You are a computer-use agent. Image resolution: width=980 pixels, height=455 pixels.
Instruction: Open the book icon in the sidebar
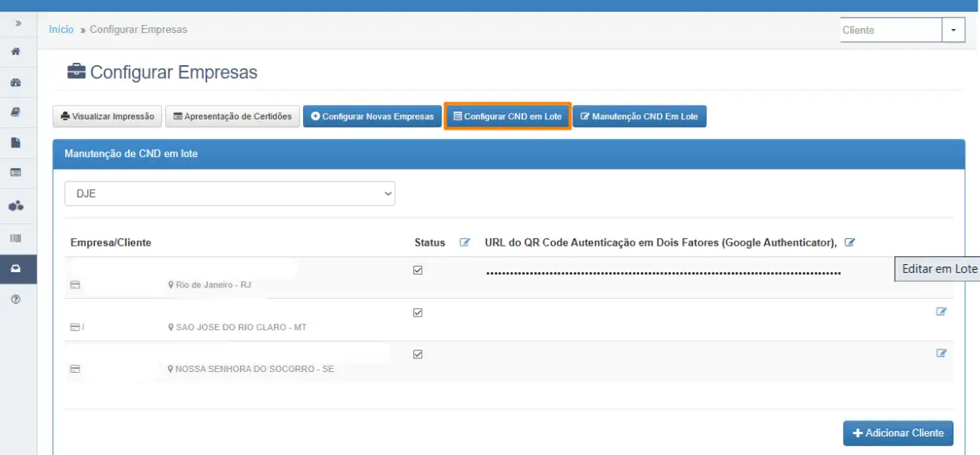point(15,113)
